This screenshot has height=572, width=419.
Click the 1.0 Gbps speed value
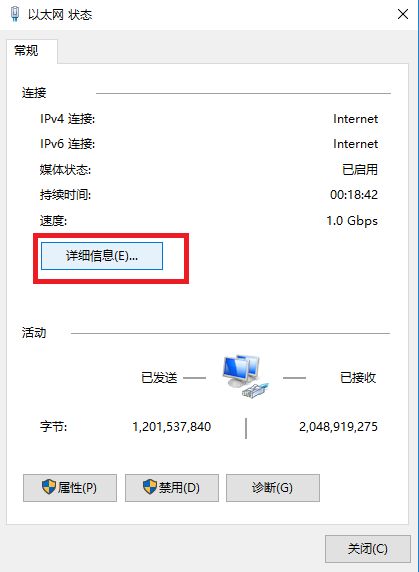352,221
